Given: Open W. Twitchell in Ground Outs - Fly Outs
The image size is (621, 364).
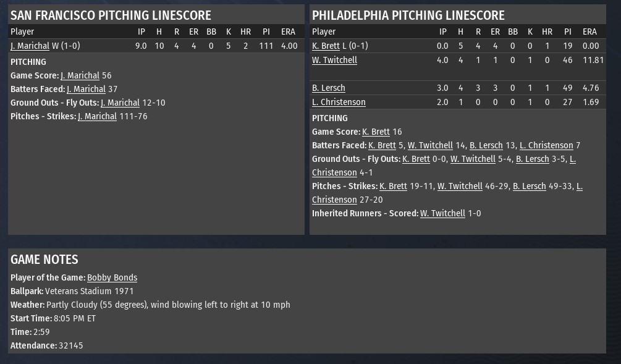Looking at the screenshot, I should 473,159.
